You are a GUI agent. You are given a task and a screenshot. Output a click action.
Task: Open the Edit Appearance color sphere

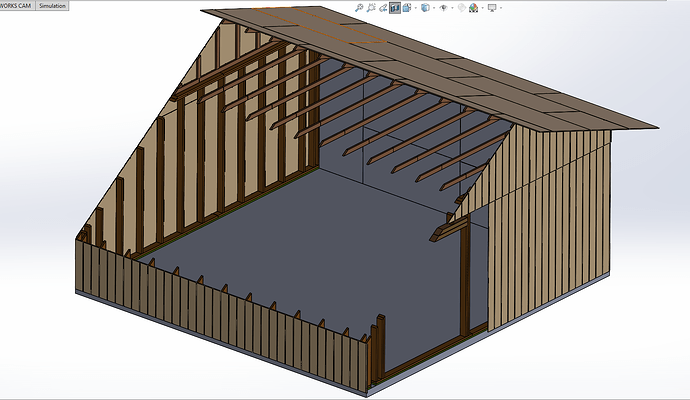click(x=461, y=7)
